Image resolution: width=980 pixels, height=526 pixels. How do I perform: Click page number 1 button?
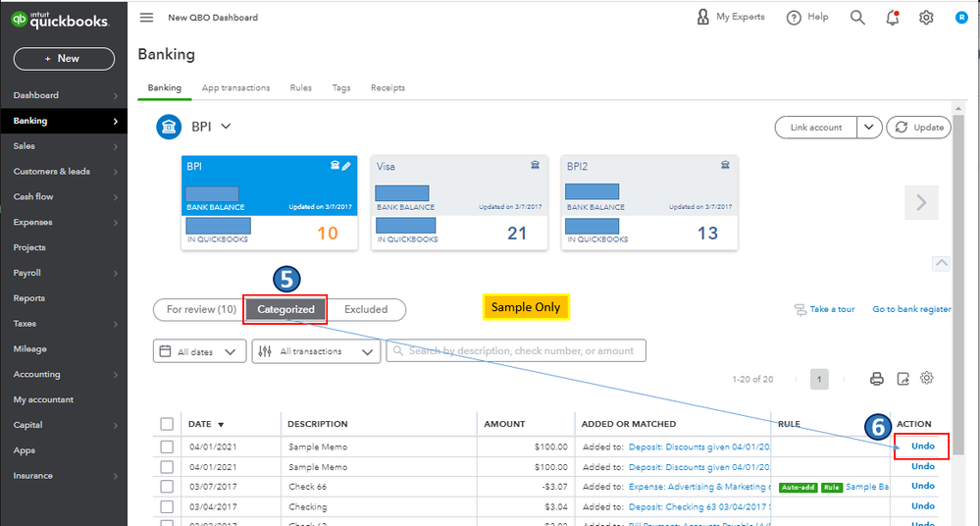point(819,379)
